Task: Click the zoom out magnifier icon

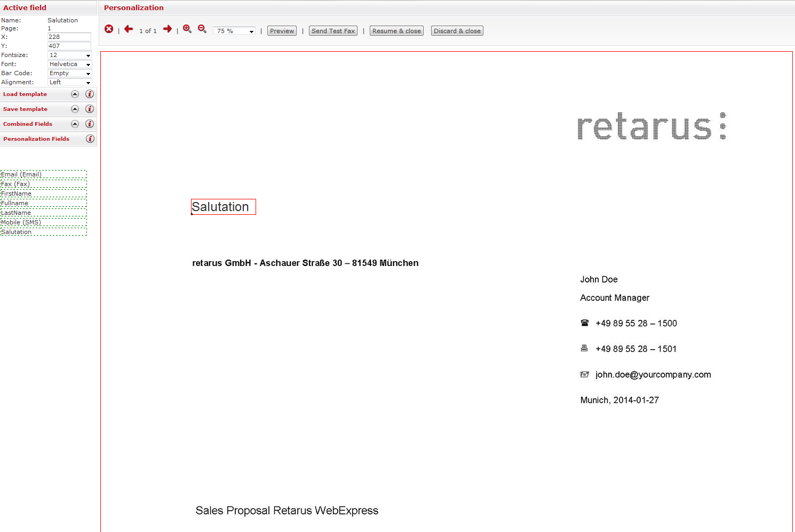Action: click(x=202, y=29)
